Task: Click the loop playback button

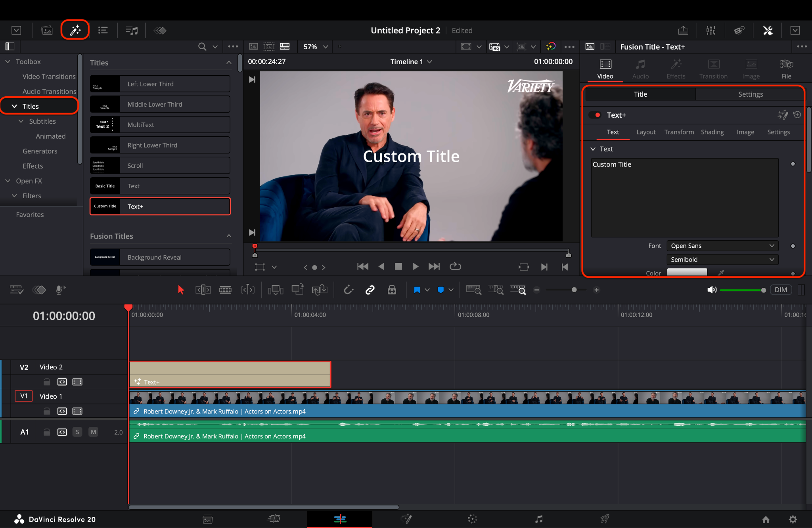Action: click(x=455, y=266)
